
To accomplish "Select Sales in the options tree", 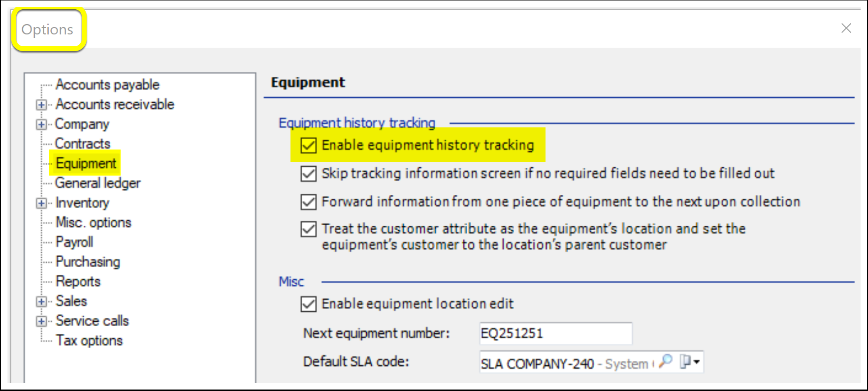I will click(71, 301).
